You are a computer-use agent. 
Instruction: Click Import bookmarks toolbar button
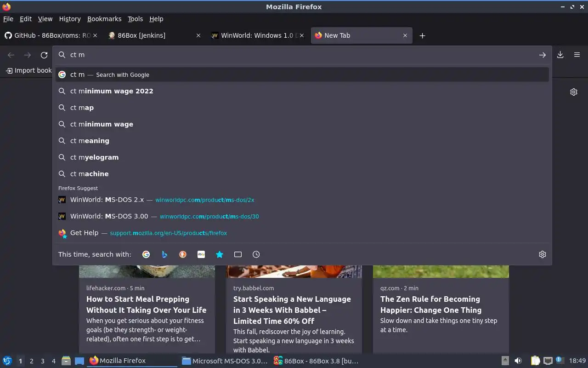28,70
